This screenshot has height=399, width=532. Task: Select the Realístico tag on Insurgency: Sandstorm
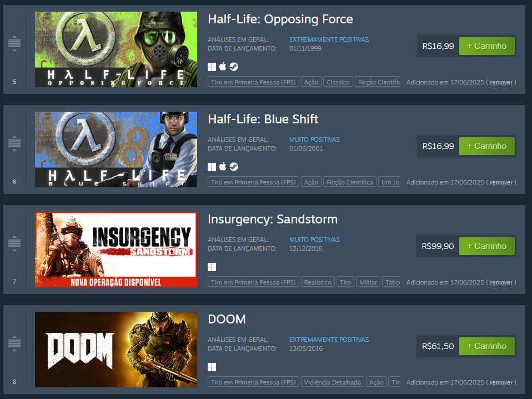coord(318,282)
